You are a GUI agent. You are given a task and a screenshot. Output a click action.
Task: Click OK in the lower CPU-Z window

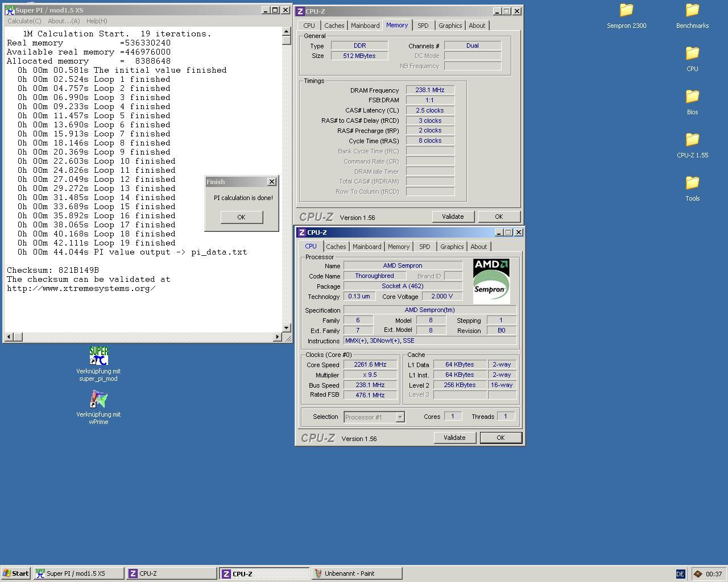500,438
